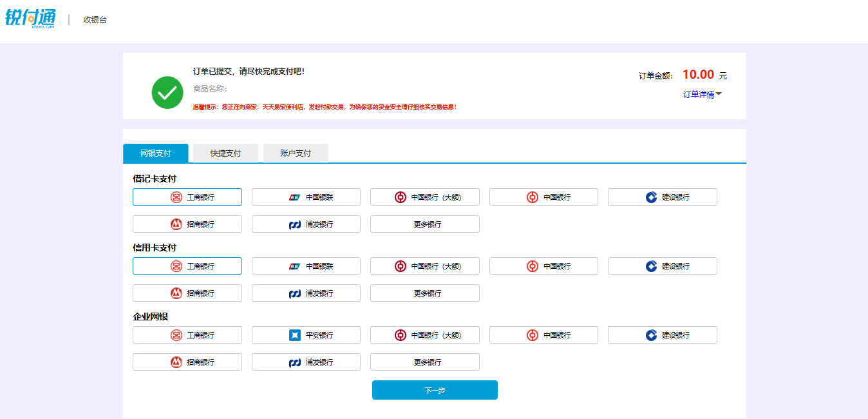This screenshot has width=868, height=419.
Task: Choose 中国银行 under 企业网银
Action: (x=543, y=335)
